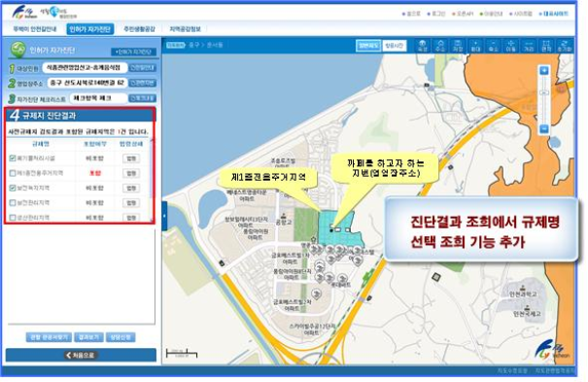Screen dimensions: 588x382
Task: Select the 축소 zoom-out toolbar tool
Action: coord(493,46)
